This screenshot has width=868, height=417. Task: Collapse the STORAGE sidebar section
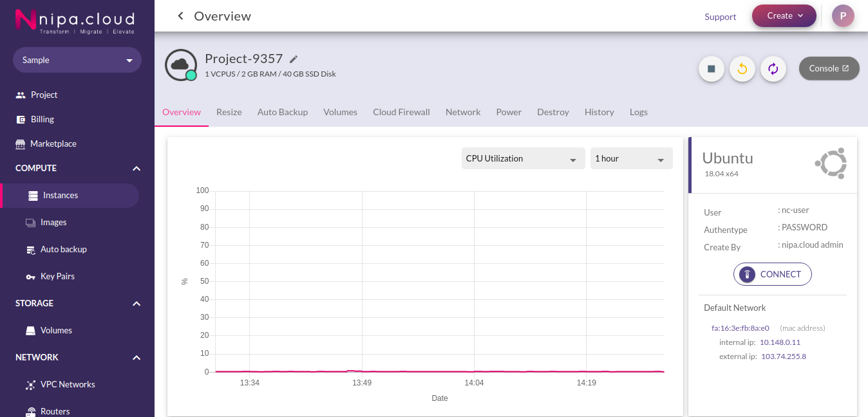pos(137,304)
